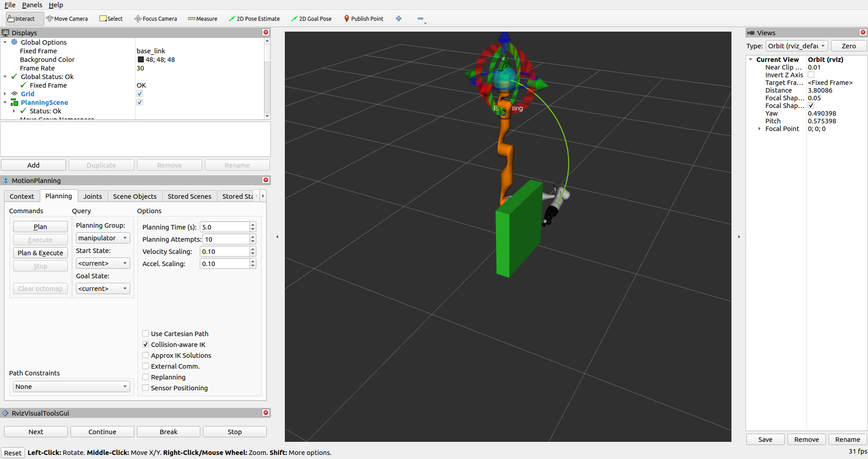Open the File menu
Image resolution: width=868 pixels, height=459 pixels.
[x=10, y=5]
